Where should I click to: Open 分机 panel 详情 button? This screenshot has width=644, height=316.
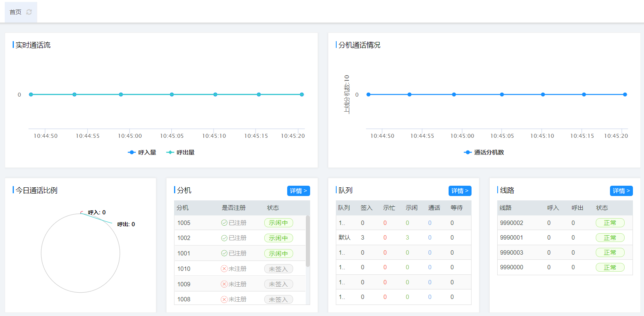pyautogui.click(x=298, y=191)
